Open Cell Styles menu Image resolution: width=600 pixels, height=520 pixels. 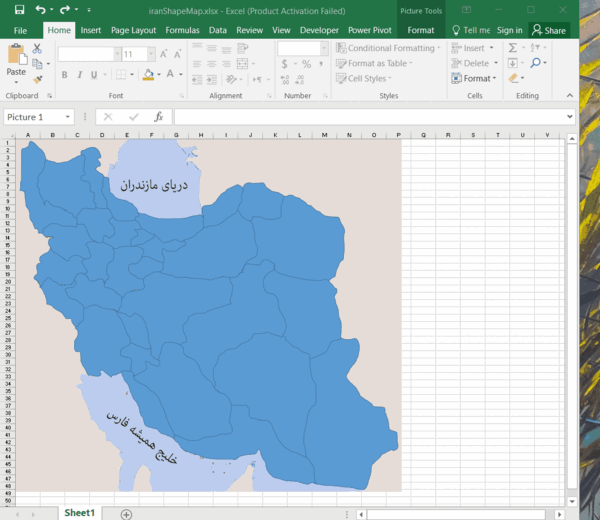[364, 78]
